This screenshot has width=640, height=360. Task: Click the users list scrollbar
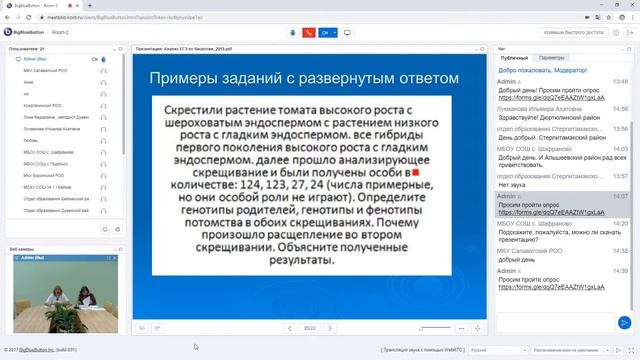[123, 104]
